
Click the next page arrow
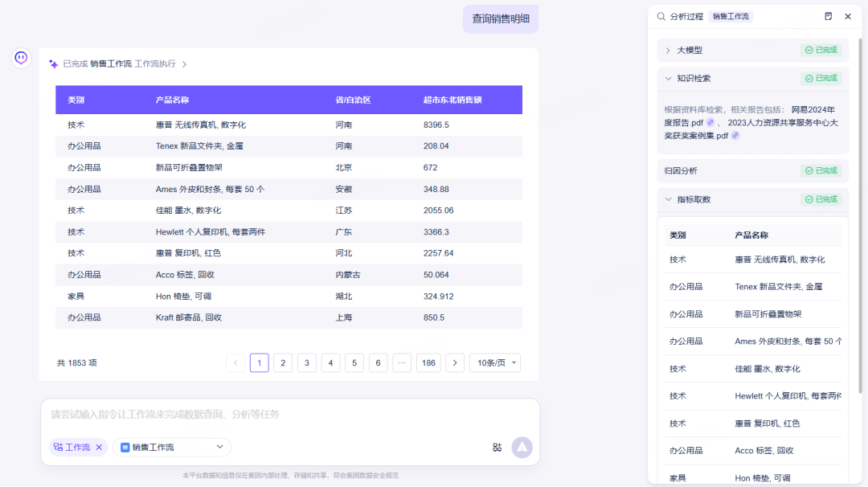coord(455,363)
